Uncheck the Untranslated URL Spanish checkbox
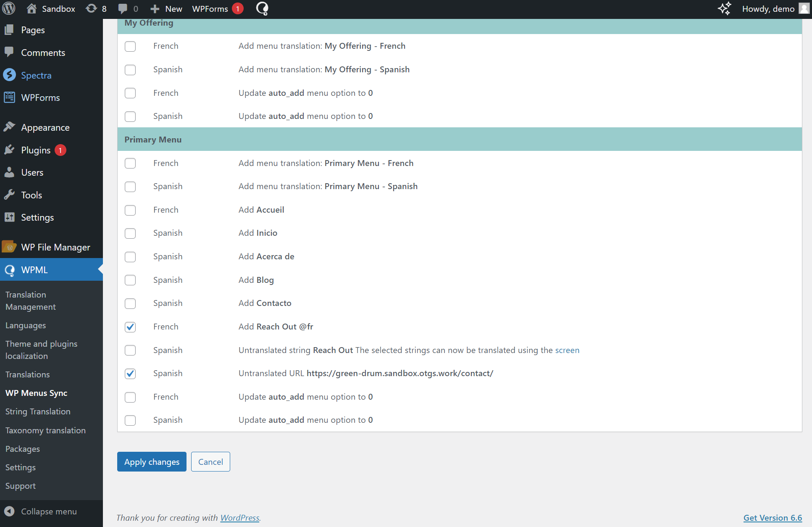 tap(130, 374)
